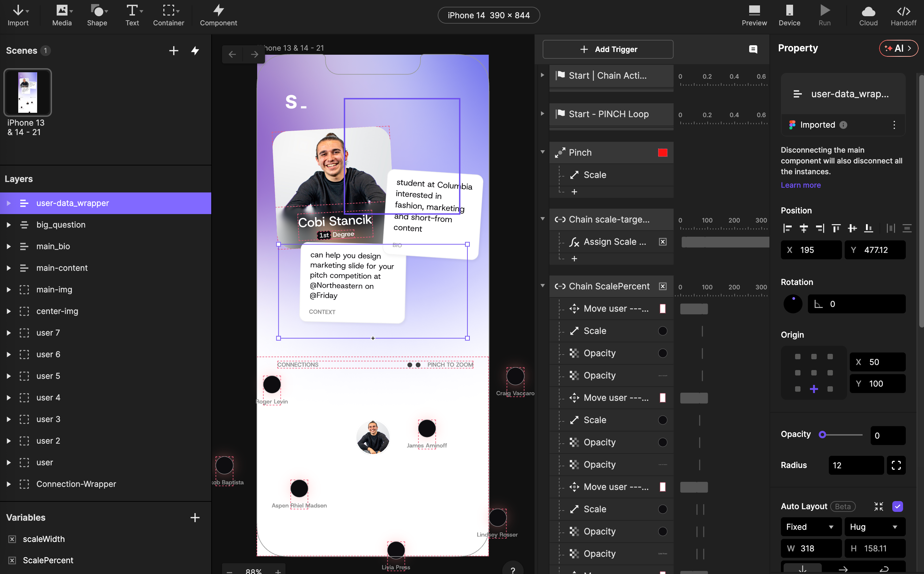The height and width of the screenshot is (574, 924).
Task: Select the Connection-Wrapper layer
Action: click(x=76, y=484)
